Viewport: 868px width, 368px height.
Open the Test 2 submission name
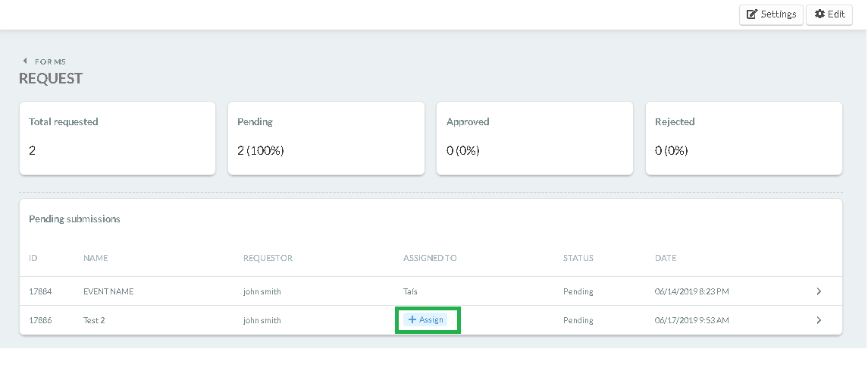[x=94, y=319]
